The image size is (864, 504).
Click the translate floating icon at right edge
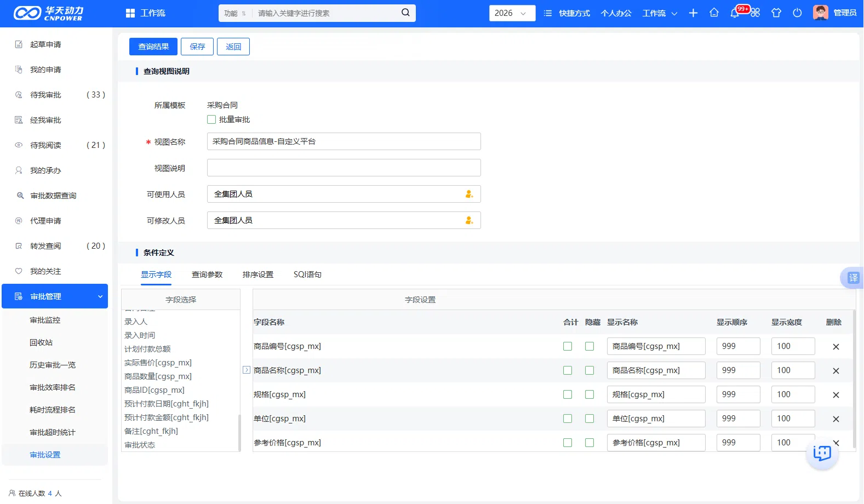[x=853, y=278]
